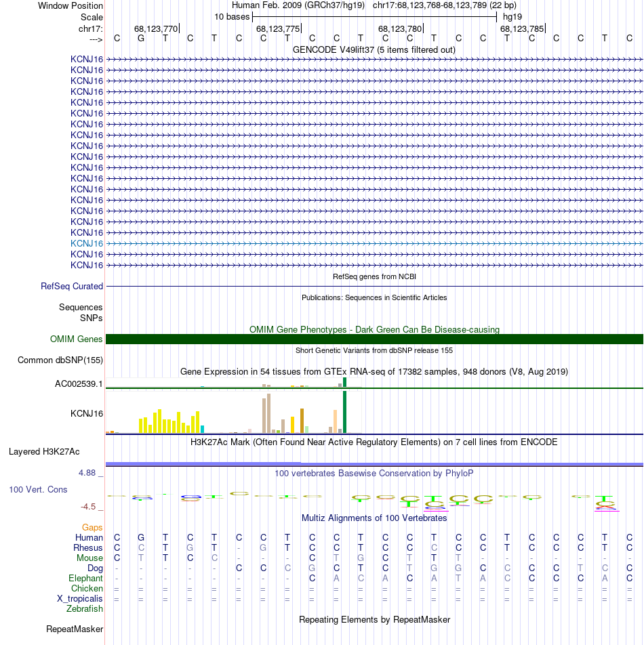This screenshot has height=645, width=644.
Task: Select the 68,123,780 position marker
Action: [400, 28]
